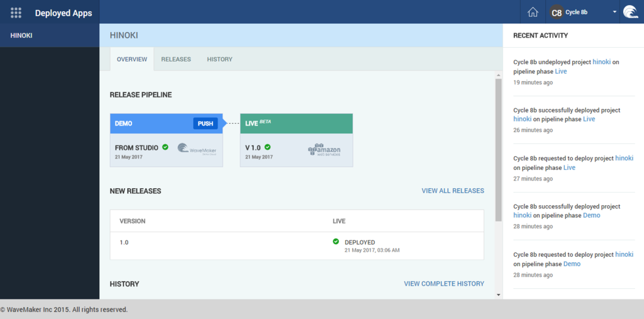
Task: Switch to the RELEASES tab
Action: (176, 59)
